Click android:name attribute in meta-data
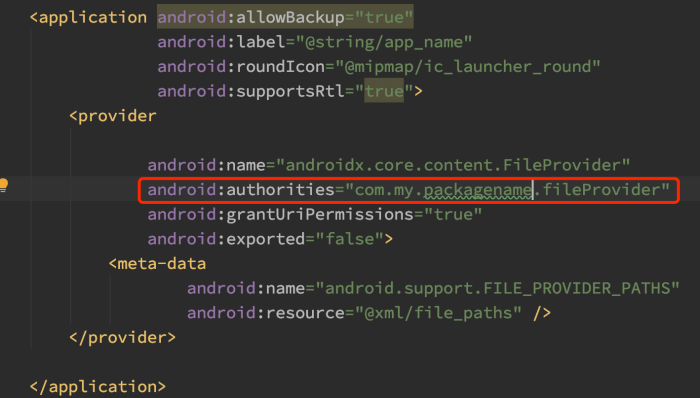 [246, 288]
